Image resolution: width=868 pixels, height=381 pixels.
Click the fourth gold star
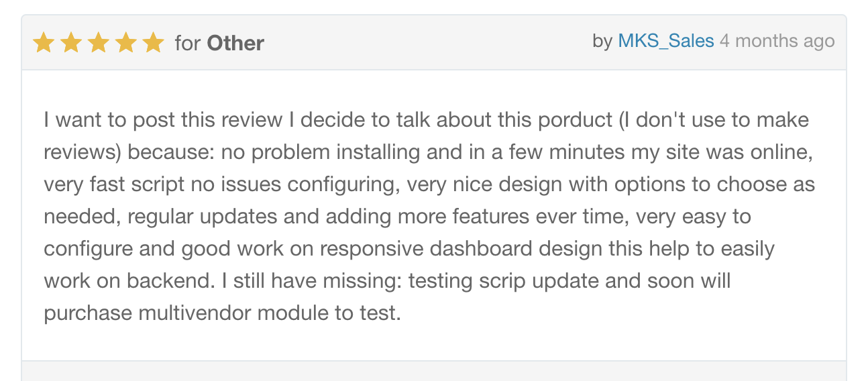[126, 43]
